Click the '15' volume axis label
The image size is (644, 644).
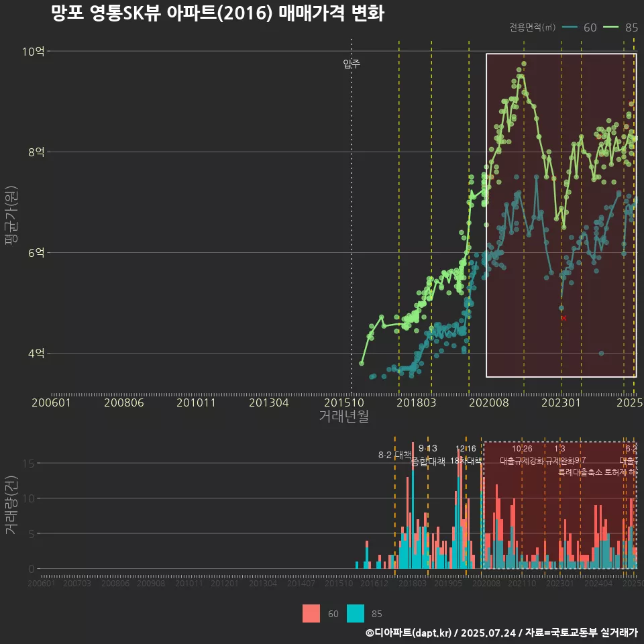pyautogui.click(x=29, y=464)
